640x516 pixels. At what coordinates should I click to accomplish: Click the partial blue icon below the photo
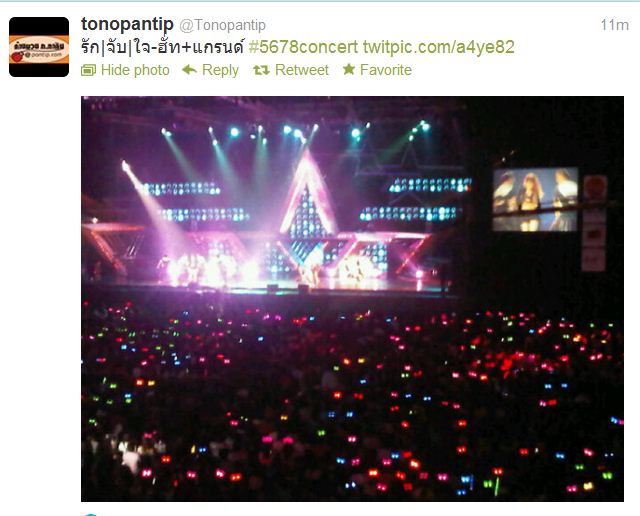pos(89,514)
